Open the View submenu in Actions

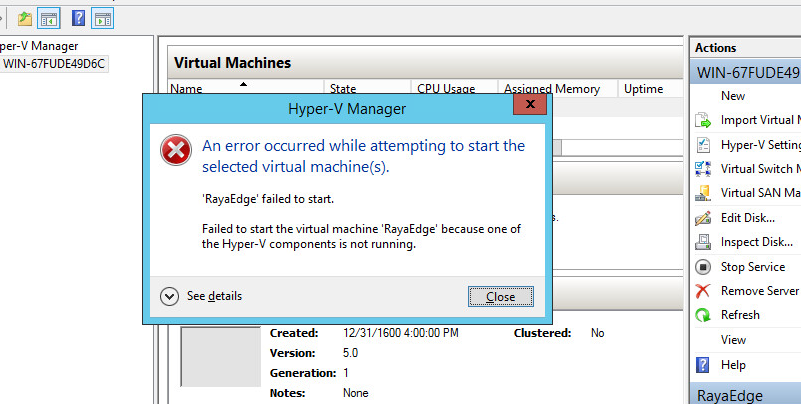[733, 340]
